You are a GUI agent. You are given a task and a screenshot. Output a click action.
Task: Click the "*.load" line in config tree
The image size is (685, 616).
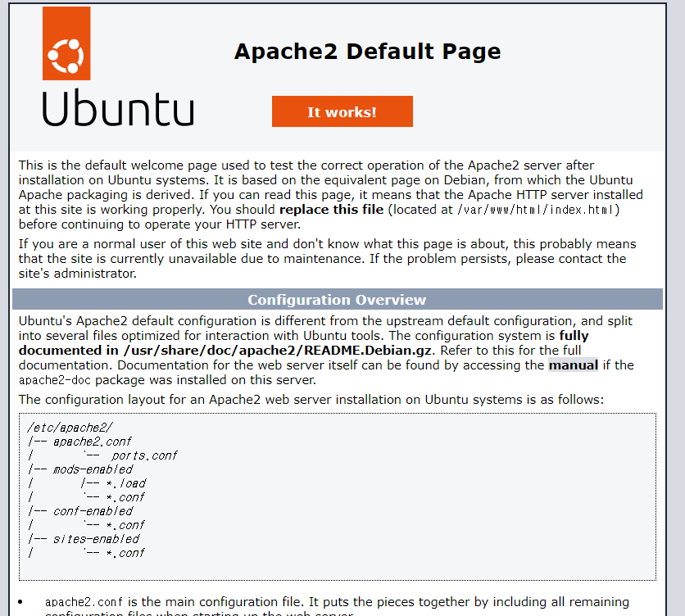point(126,483)
